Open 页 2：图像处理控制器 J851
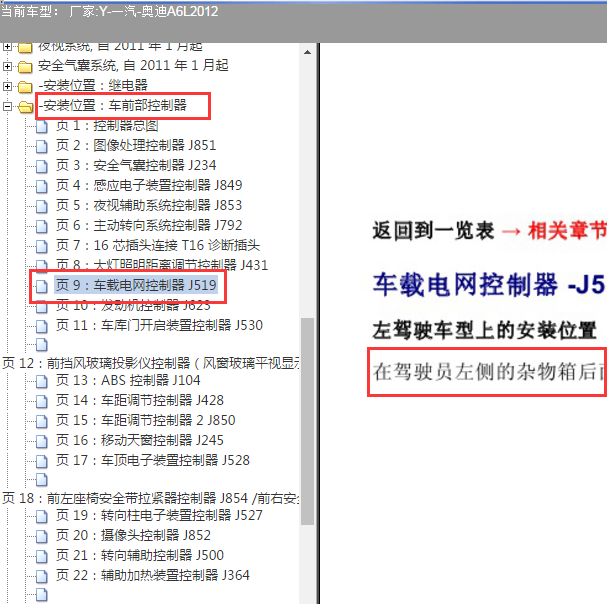The image size is (607, 604). pos(135,146)
